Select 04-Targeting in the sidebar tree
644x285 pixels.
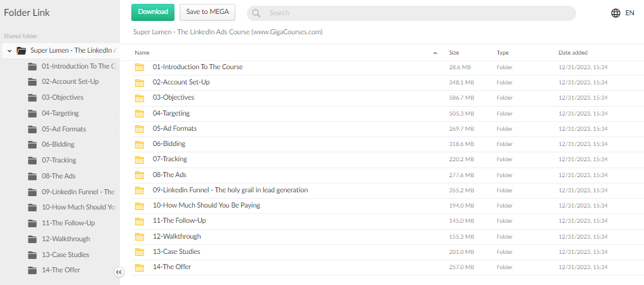click(60, 113)
